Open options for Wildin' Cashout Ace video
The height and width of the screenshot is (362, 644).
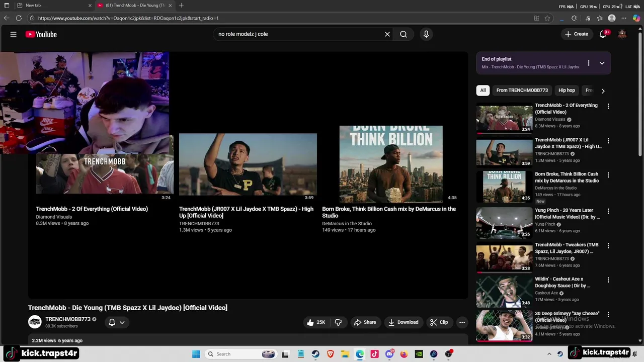(608, 280)
